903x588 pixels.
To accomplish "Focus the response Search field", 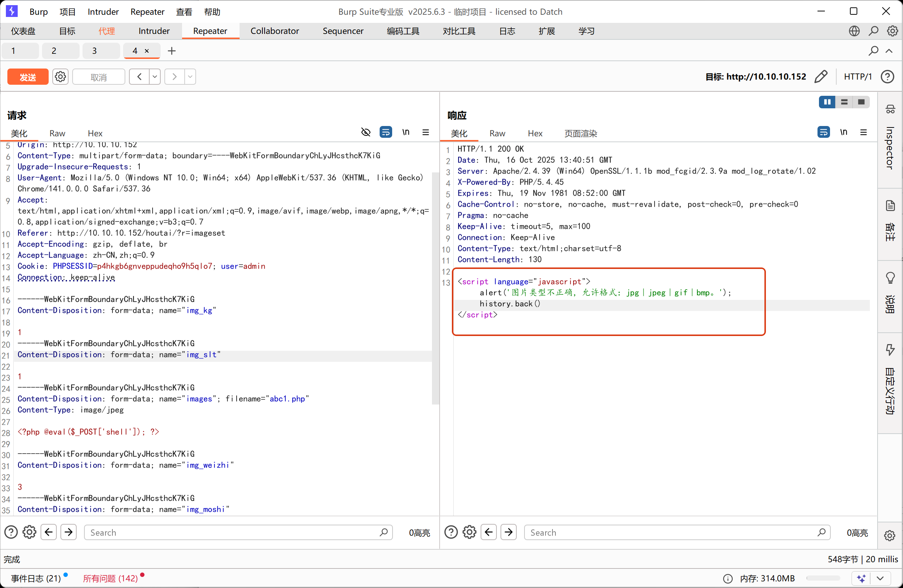I will [x=677, y=532].
